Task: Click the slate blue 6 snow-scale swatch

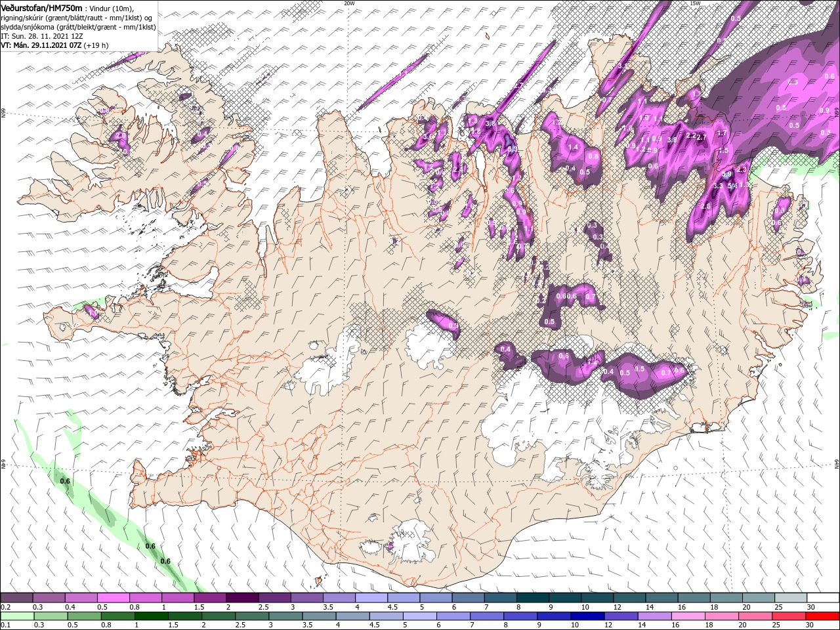Action: point(468,598)
